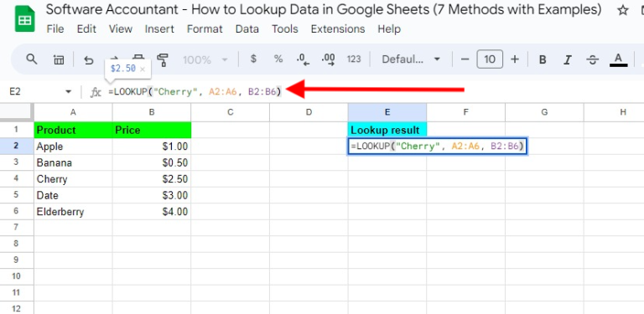Viewport: 644px width, 314px height.
Task: Increase font size with plus button
Action: [x=515, y=59]
